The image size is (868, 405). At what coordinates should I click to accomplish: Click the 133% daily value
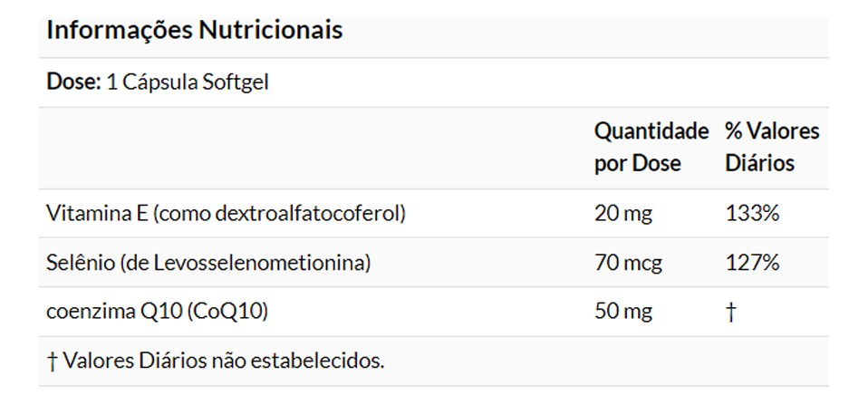point(751,214)
